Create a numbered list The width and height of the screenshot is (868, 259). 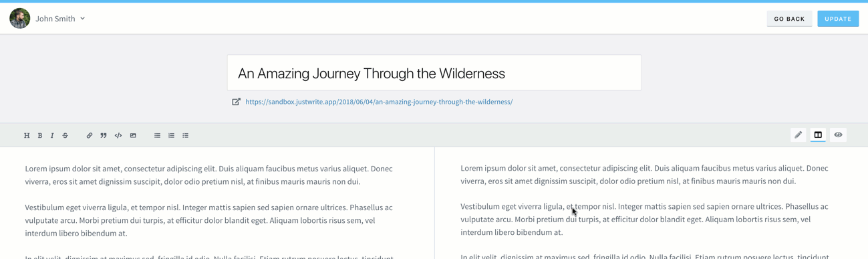point(172,135)
